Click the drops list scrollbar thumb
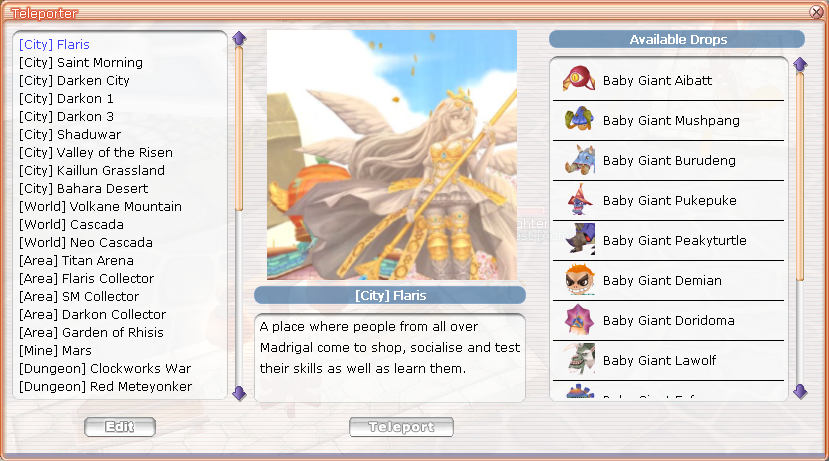The image size is (829, 461). click(x=800, y=177)
